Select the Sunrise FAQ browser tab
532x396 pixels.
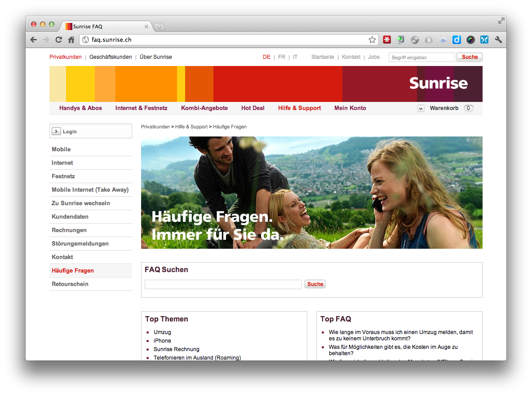[106, 26]
